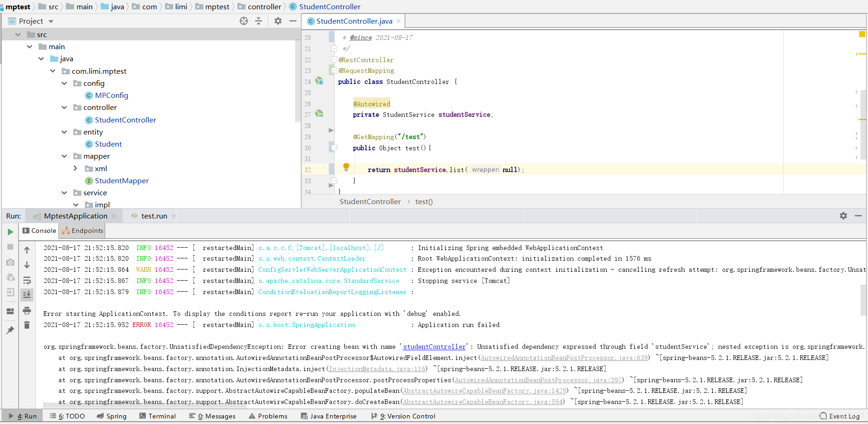This screenshot has height=424, width=868.
Task: Collapse the config package in the tree
Action: [x=64, y=83]
